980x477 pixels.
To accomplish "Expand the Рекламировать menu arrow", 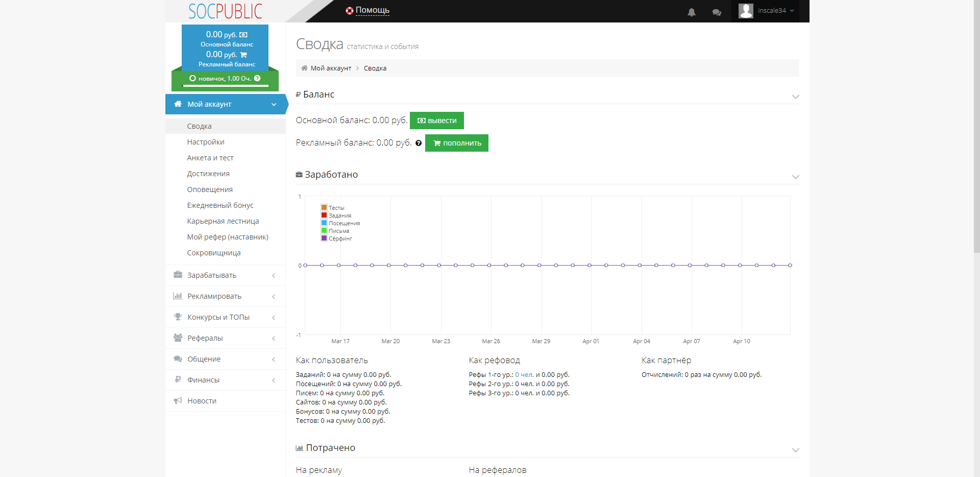I will coord(274,296).
